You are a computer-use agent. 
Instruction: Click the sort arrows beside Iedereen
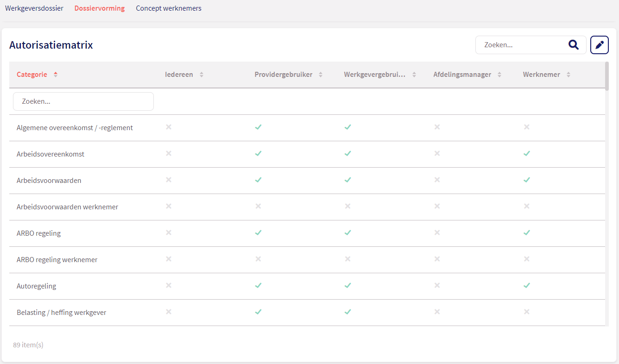(202, 75)
